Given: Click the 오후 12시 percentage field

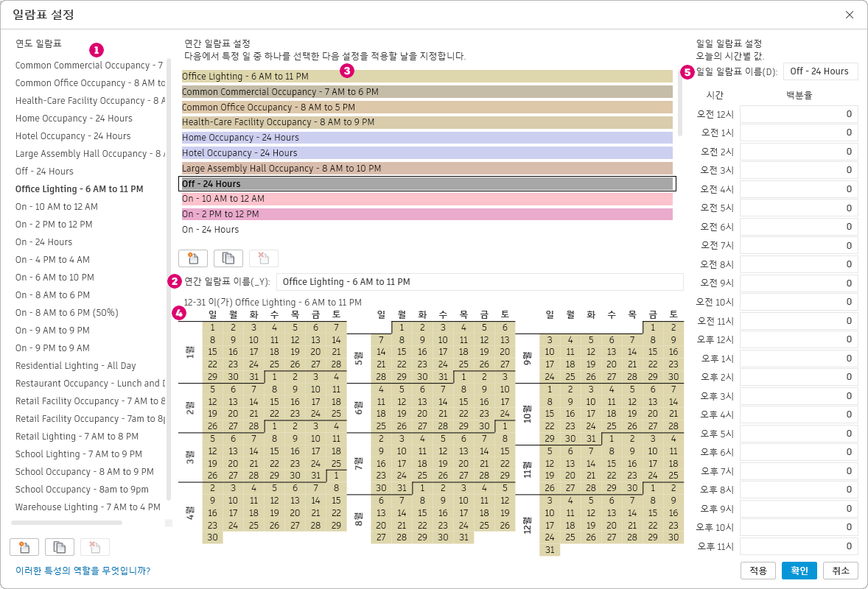Looking at the screenshot, I should [x=799, y=339].
